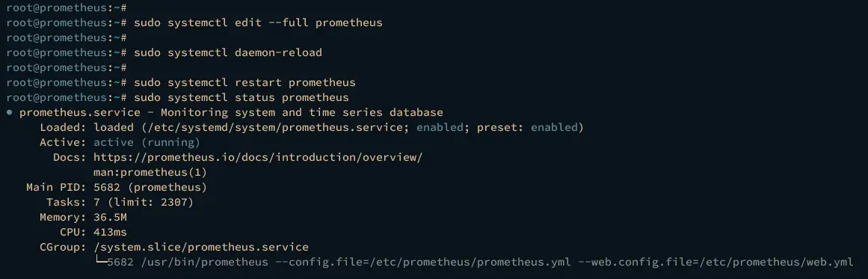Click the /usr/bin/prometheus executable path
This screenshot has width=868, height=279.
(204, 262)
